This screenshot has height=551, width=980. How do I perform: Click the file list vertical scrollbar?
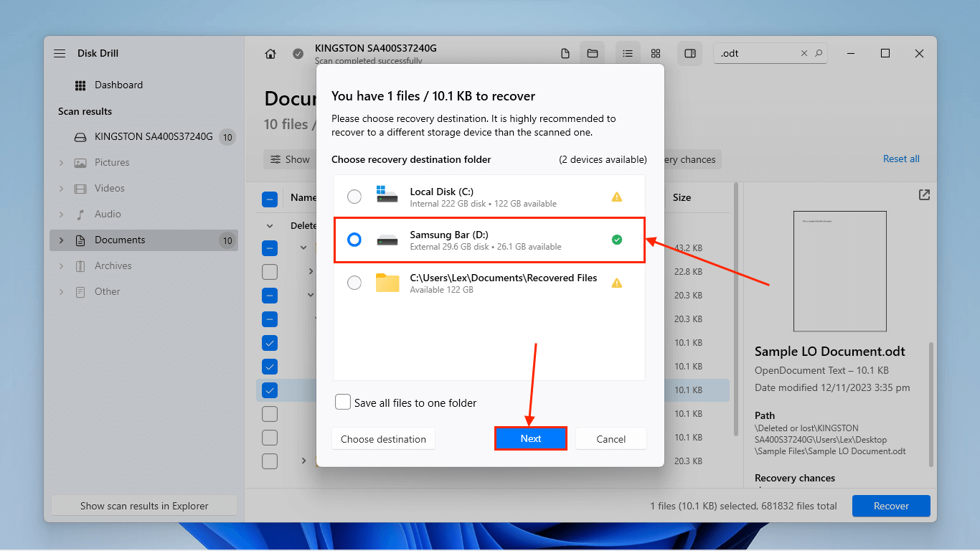pyautogui.click(x=735, y=309)
